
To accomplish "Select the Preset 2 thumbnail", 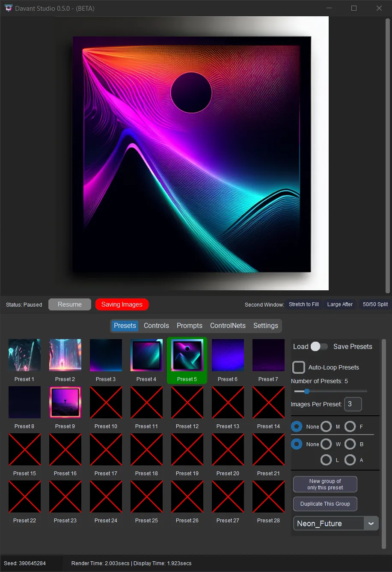I will point(65,355).
